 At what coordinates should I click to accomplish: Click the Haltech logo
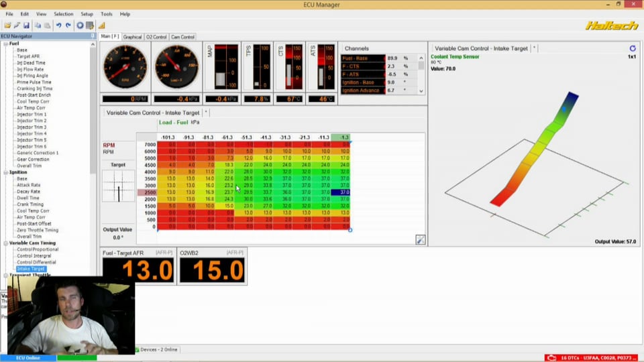pyautogui.click(x=612, y=25)
